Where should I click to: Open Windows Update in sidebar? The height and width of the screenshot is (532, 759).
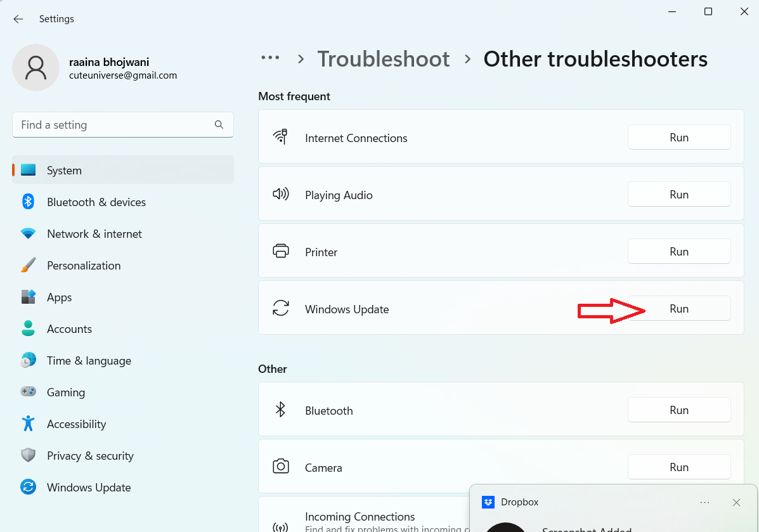coord(89,488)
